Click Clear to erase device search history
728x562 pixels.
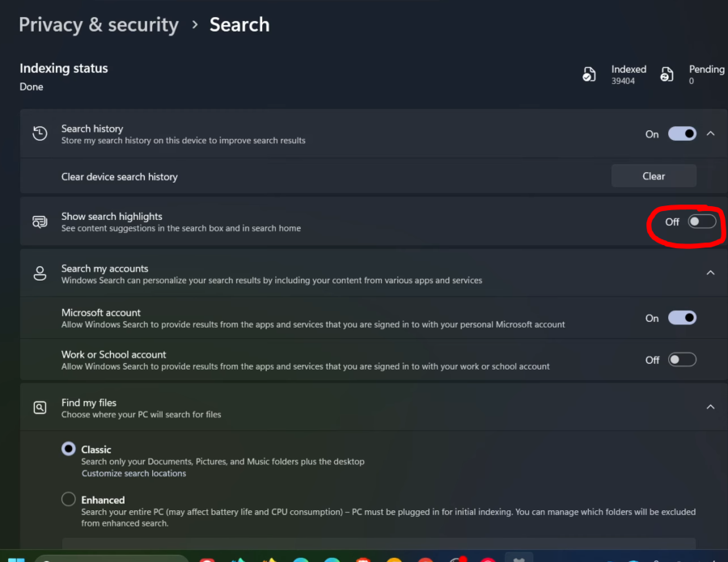[x=654, y=176]
